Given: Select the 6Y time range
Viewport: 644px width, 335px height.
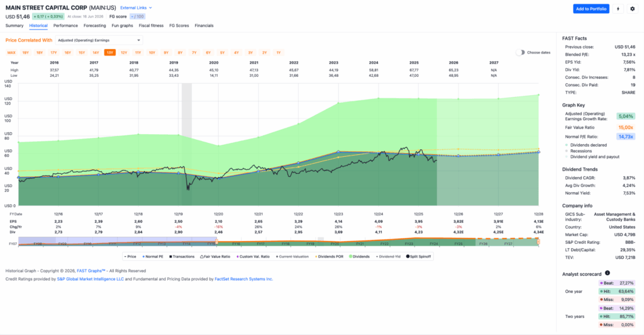Looking at the screenshot, I should [x=208, y=53].
